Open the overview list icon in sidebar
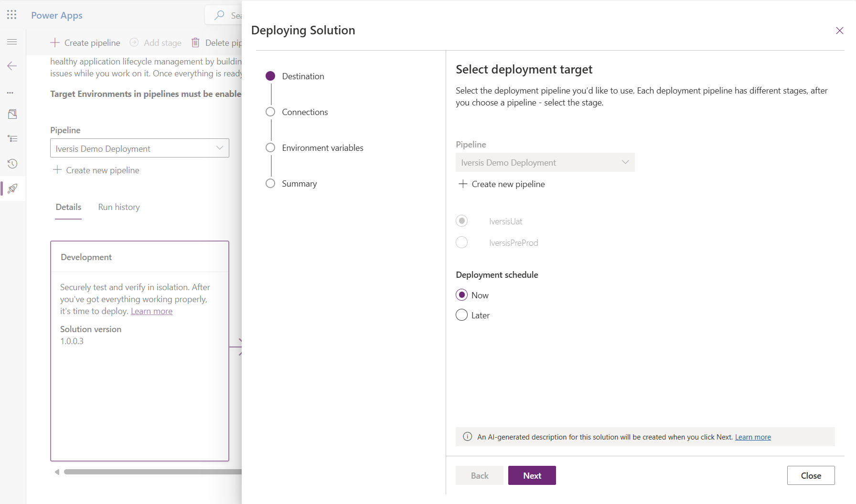856x504 pixels. tap(12, 139)
